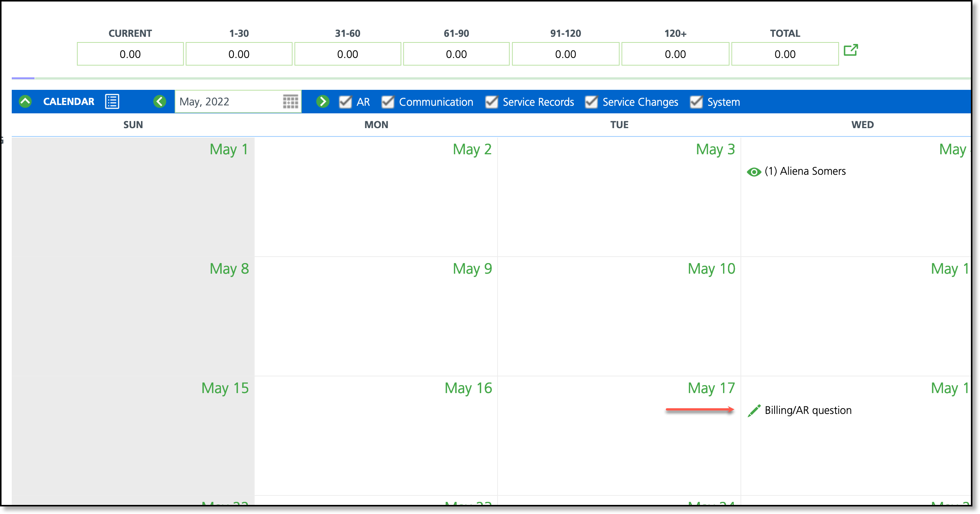Toggle the Service Changes checkbox

[x=591, y=102]
